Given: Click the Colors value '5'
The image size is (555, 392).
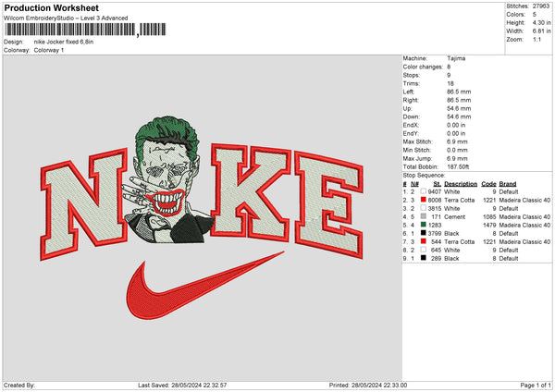Looking at the screenshot, I should 535,15.
